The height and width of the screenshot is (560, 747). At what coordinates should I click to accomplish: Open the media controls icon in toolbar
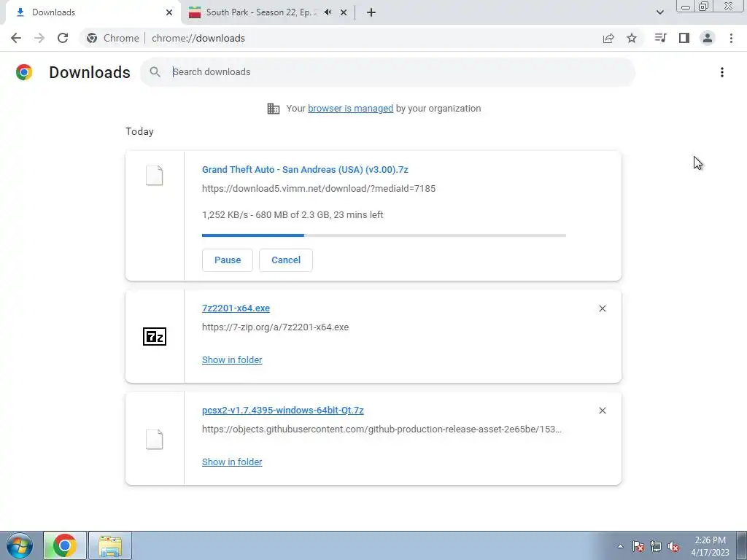coord(660,38)
